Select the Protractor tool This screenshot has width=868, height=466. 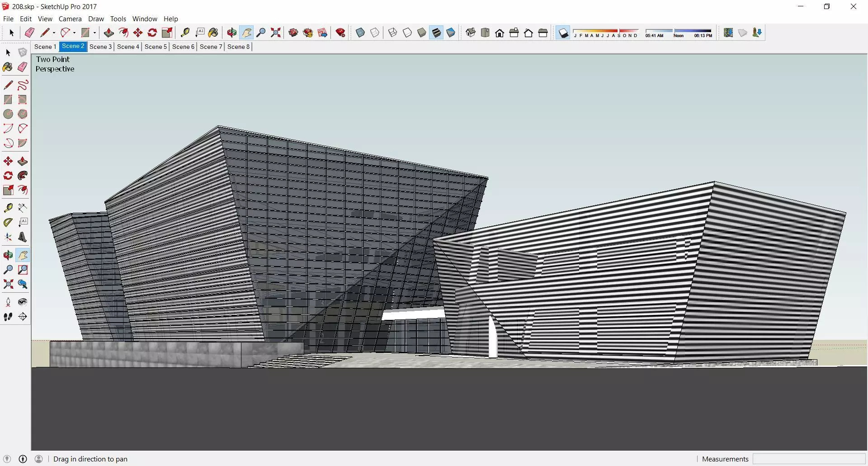click(8, 222)
